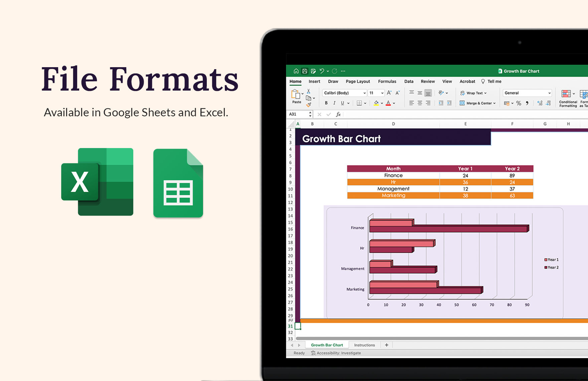Expand the Wrap Text dropdown arrow

pos(485,93)
